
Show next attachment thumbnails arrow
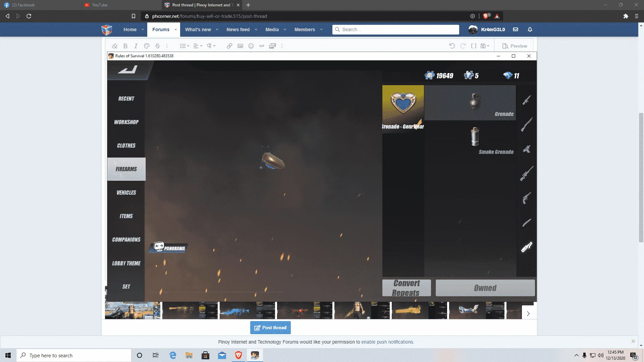[x=528, y=313]
